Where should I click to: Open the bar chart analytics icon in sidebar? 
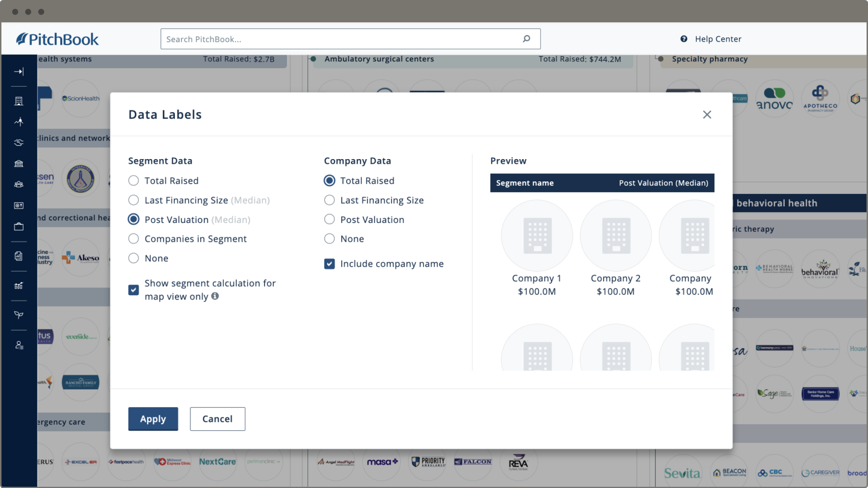pos(19,286)
